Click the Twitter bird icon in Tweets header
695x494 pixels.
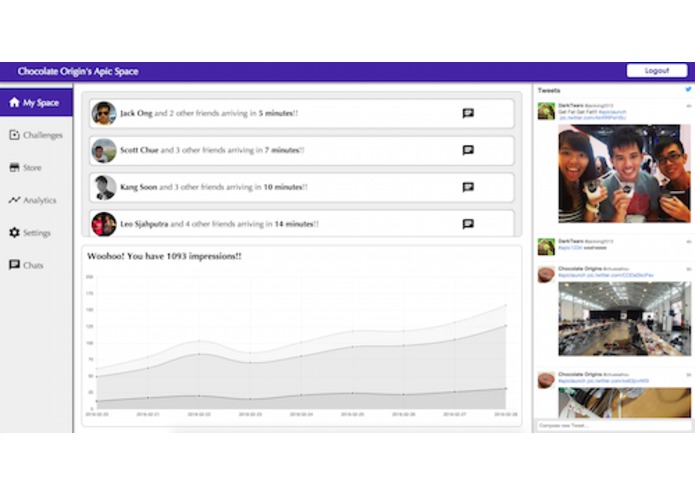tap(688, 89)
